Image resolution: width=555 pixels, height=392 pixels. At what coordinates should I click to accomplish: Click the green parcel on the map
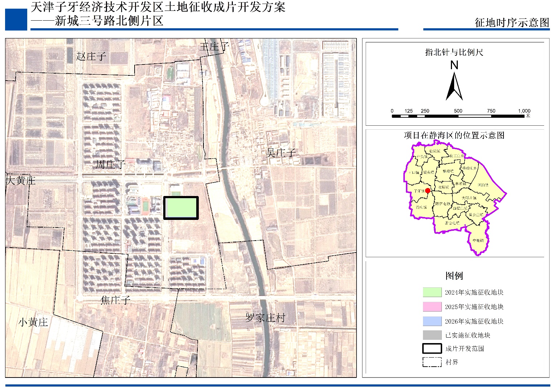(181, 208)
